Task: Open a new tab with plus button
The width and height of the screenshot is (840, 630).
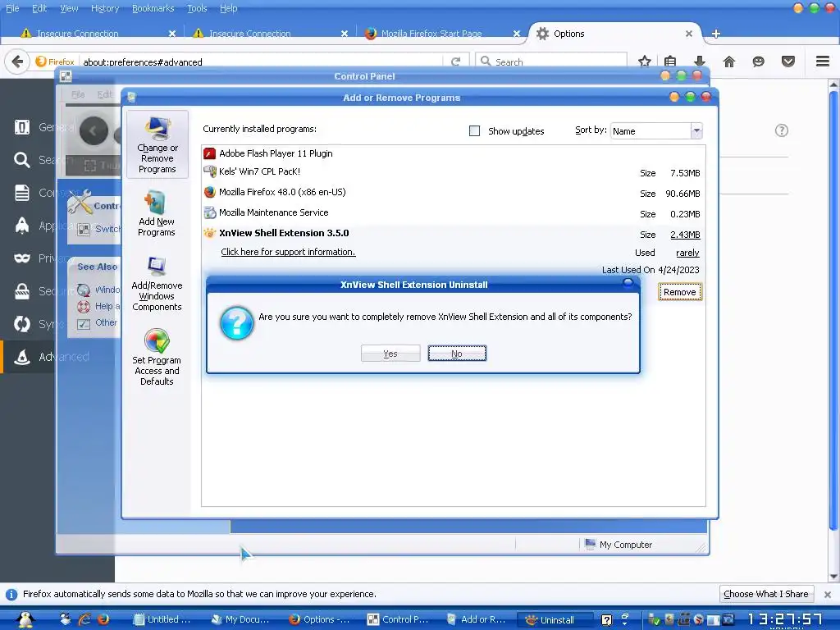Action: coord(715,34)
